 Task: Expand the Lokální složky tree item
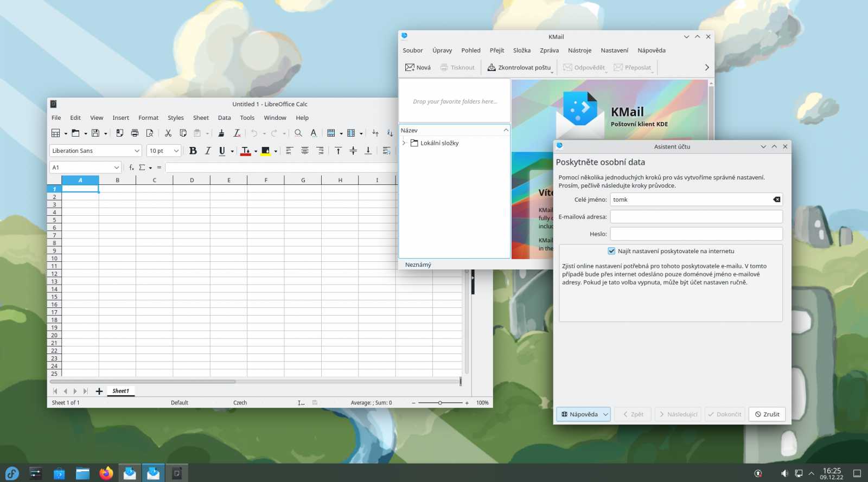point(404,143)
